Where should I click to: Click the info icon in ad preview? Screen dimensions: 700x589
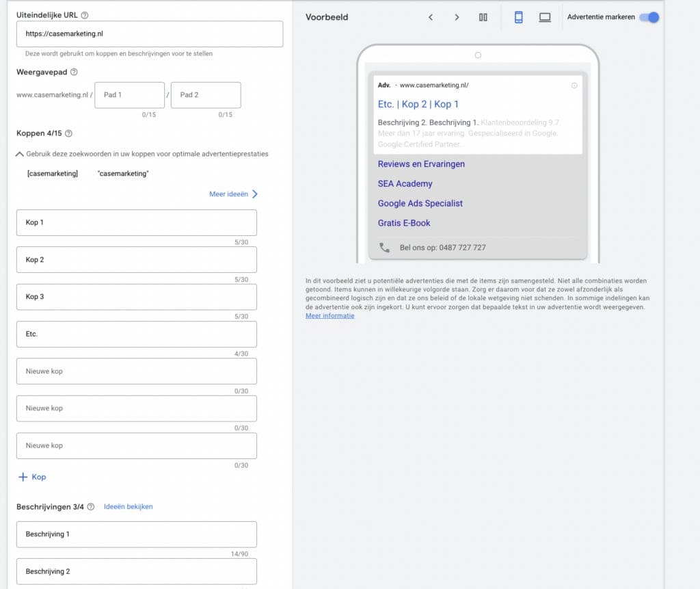(574, 86)
